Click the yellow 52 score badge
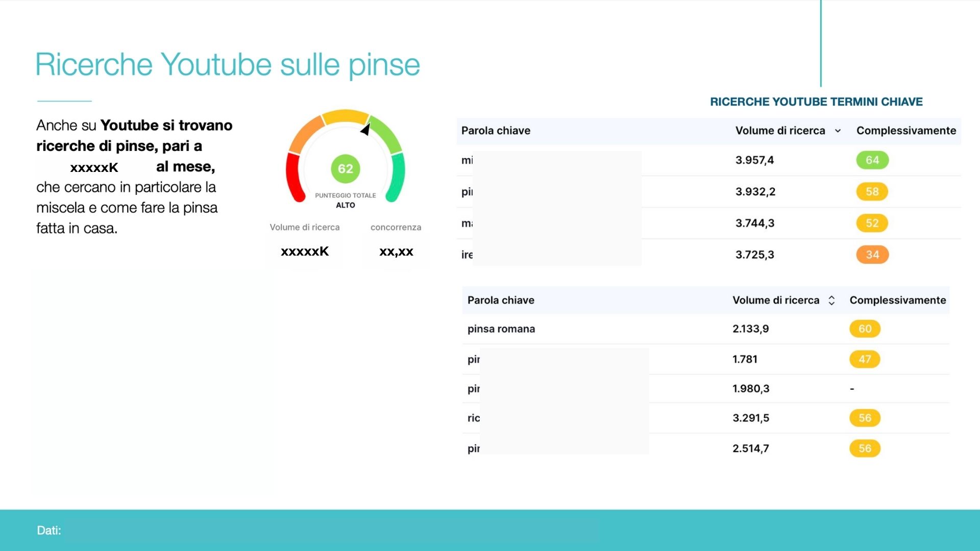Image resolution: width=980 pixels, height=551 pixels. (872, 223)
